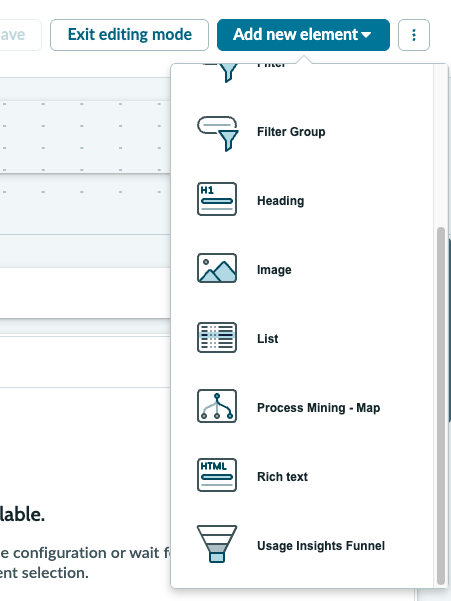Click the Rich text HTML icon
Viewport: 451px width, 601px height.
[x=217, y=475]
